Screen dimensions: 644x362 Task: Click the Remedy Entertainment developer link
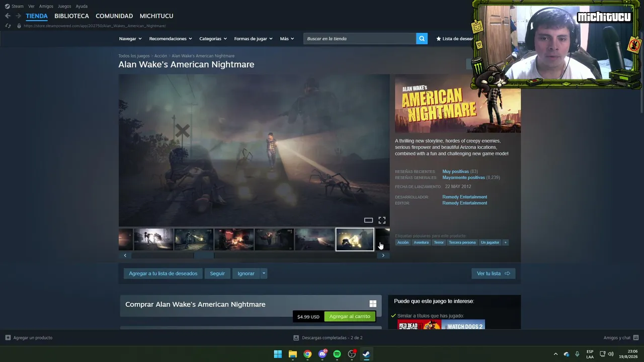464,197
